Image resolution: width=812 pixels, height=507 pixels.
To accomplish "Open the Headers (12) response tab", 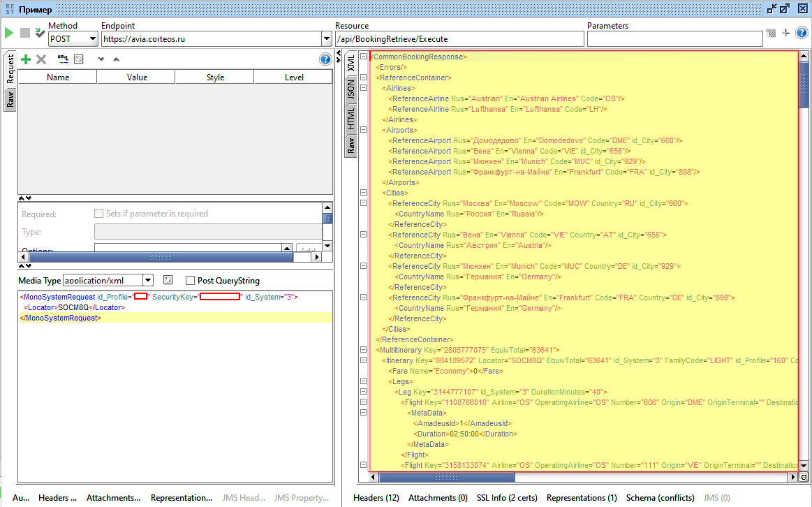I will (x=376, y=498).
